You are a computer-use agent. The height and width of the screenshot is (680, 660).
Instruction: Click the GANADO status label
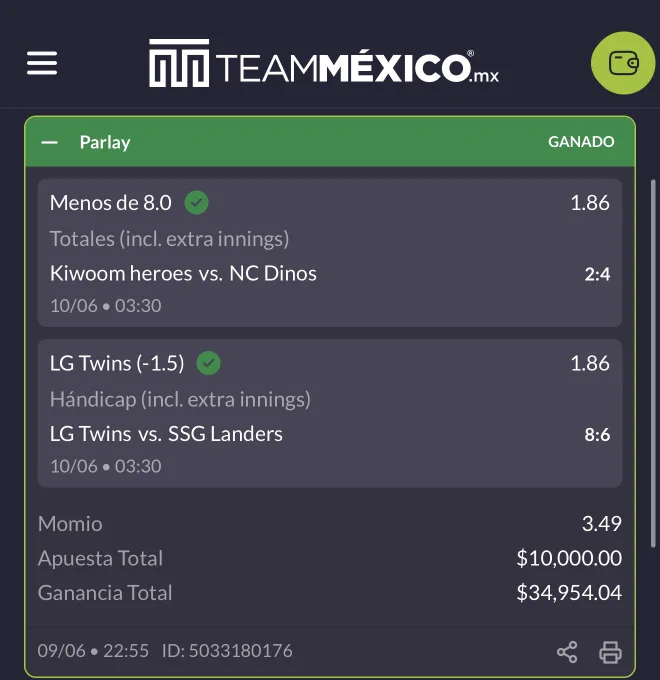click(x=581, y=142)
